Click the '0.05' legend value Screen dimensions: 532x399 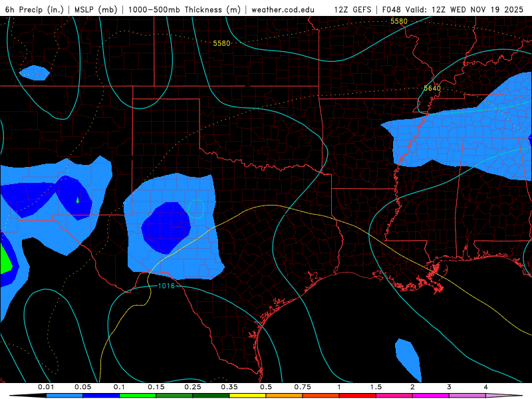[82, 387]
